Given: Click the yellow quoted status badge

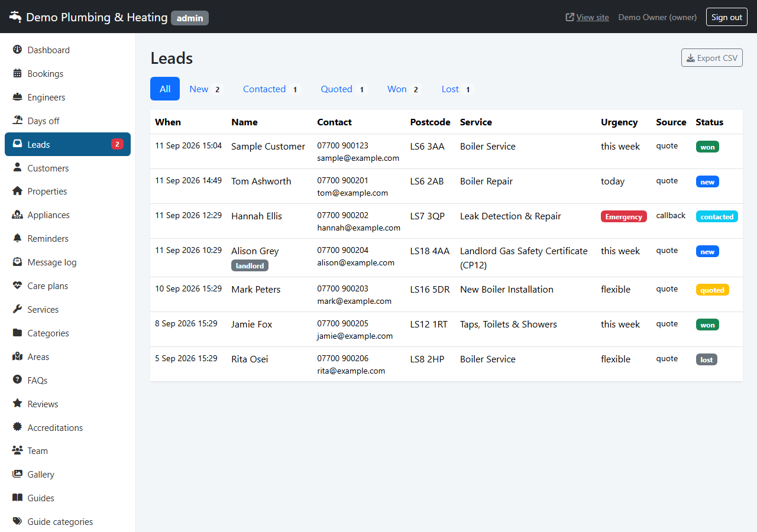Looking at the screenshot, I should [713, 290].
